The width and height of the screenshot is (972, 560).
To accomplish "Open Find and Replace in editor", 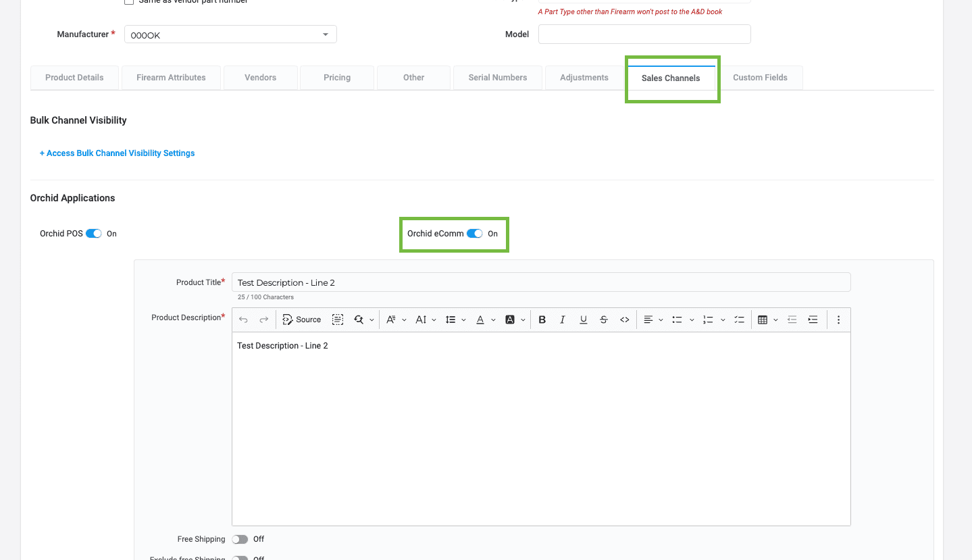I will click(358, 320).
